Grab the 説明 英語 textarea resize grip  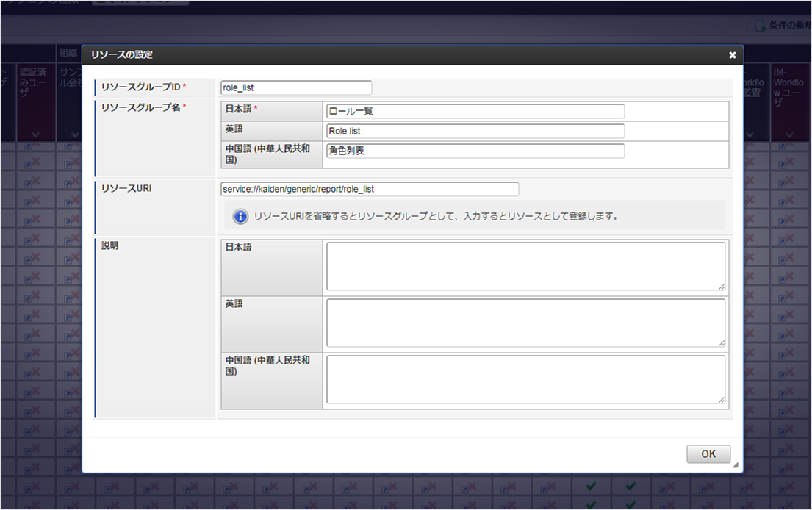[x=722, y=343]
